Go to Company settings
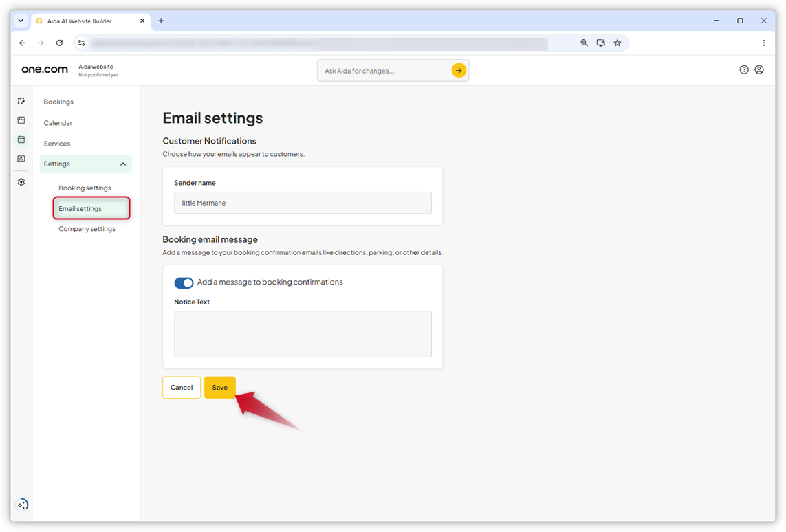 [x=87, y=229]
